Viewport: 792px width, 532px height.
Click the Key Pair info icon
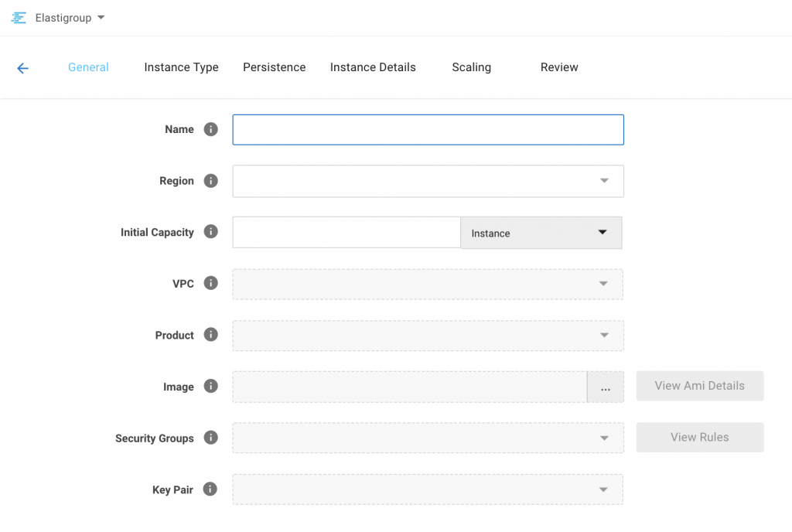(x=210, y=489)
